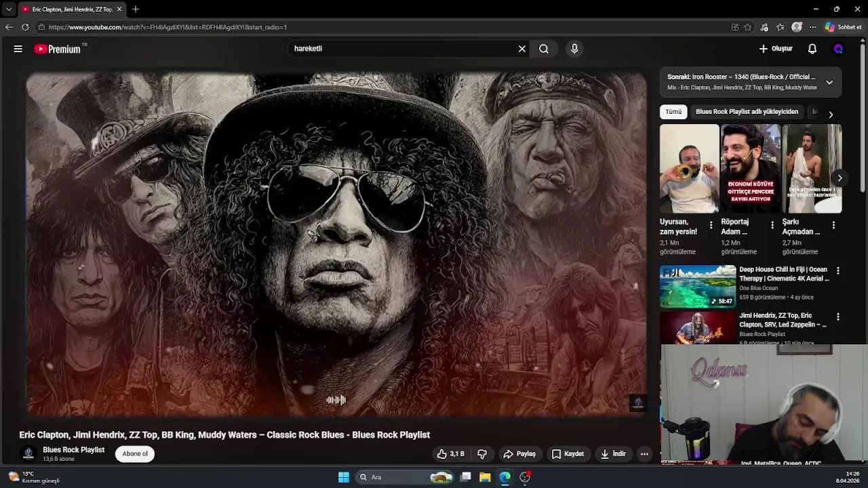Viewport: 868px width, 488px height.
Task: Open options for 'Röportaj Adam' Short
Action: click(772, 225)
